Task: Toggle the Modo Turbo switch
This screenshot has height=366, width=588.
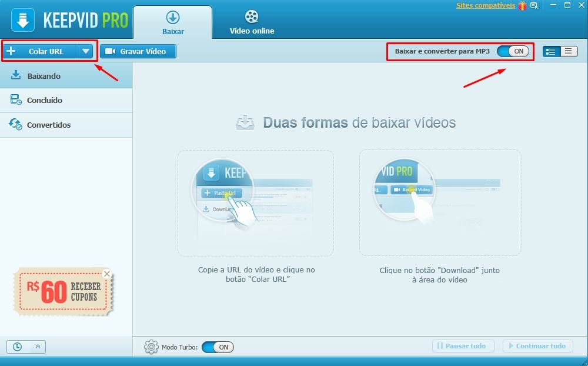Action: point(218,347)
